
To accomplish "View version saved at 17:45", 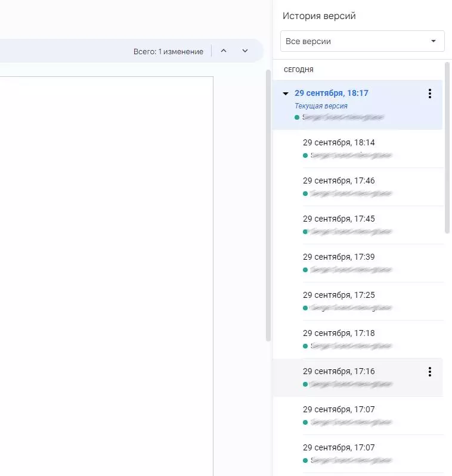I will point(339,219).
